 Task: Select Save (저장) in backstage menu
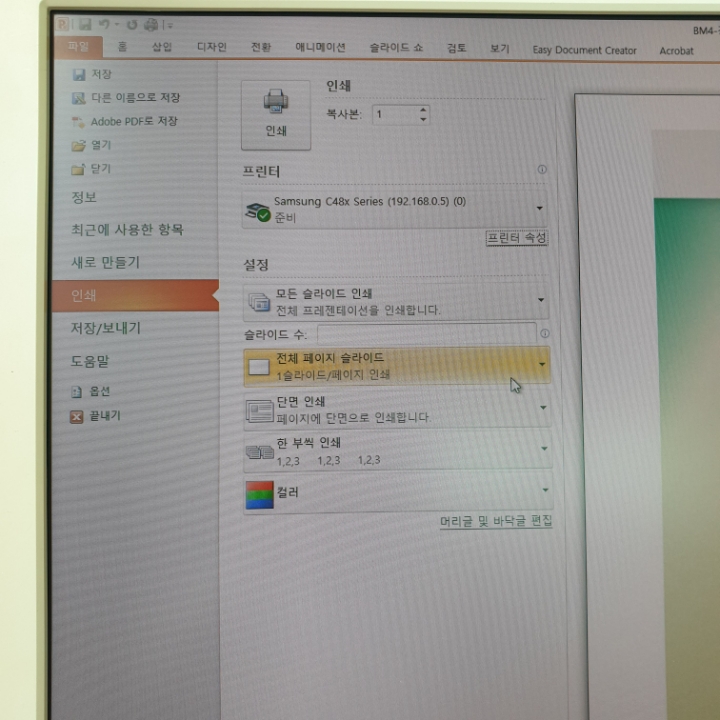point(92,74)
